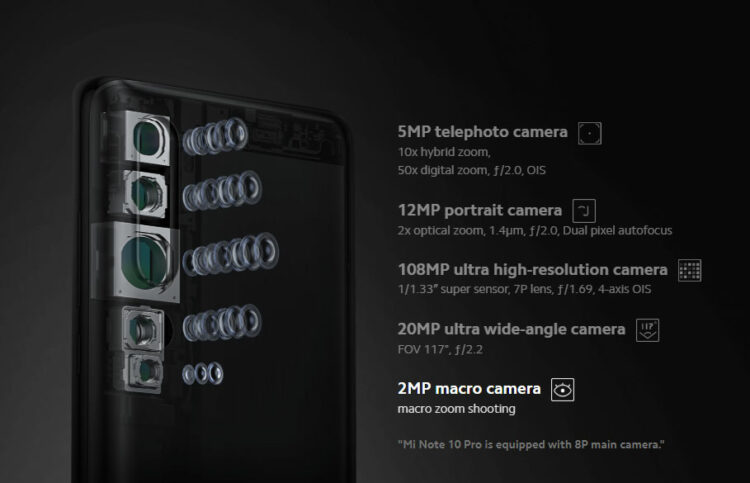
Task: Click the macro camera three-lens stack
Action: click(203, 373)
